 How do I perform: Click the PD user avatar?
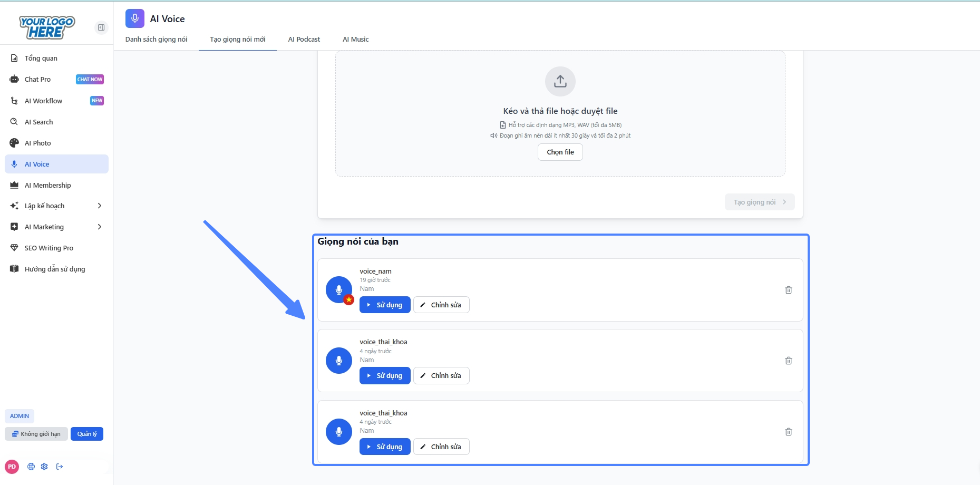point(12,467)
